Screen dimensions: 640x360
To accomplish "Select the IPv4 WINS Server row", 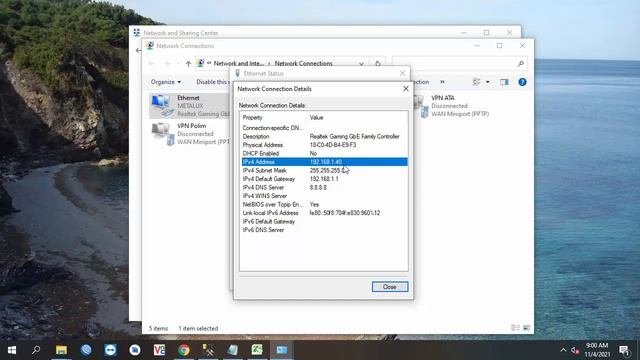I will [324, 196].
